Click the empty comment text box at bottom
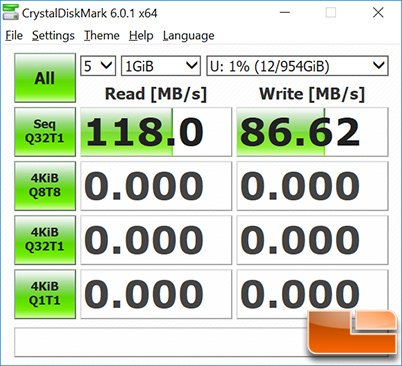The width and height of the screenshot is (402, 366). [x=160, y=342]
